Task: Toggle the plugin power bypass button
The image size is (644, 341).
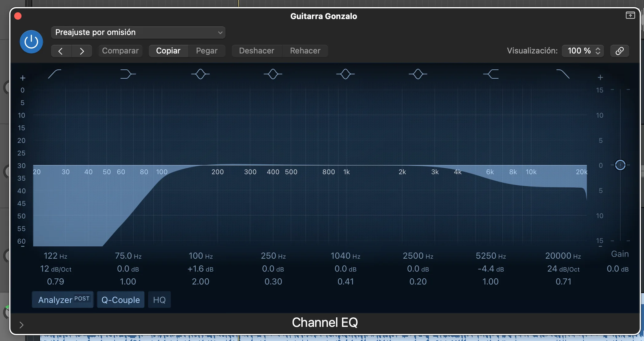Action: click(31, 42)
